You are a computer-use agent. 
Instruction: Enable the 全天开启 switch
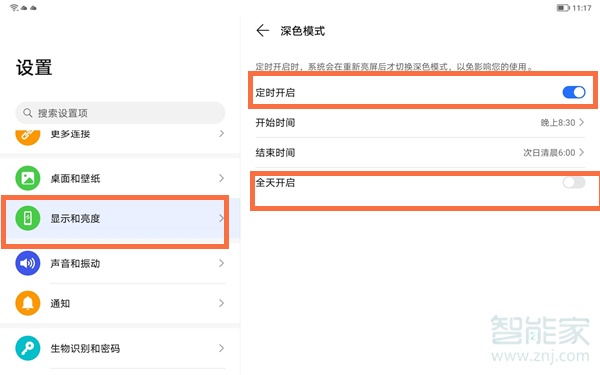point(574,183)
